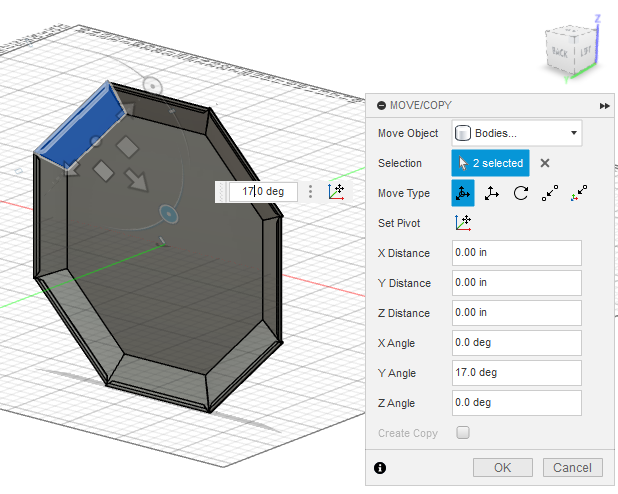This screenshot has width=618, height=494.
Task: Click the double-arrow expand icon in dialog header
Action: click(x=604, y=106)
